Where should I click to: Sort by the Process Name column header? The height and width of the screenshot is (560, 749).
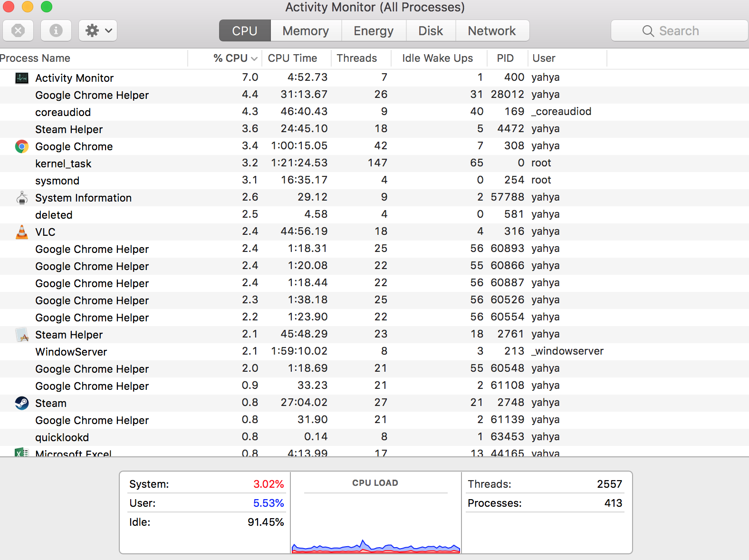94,58
